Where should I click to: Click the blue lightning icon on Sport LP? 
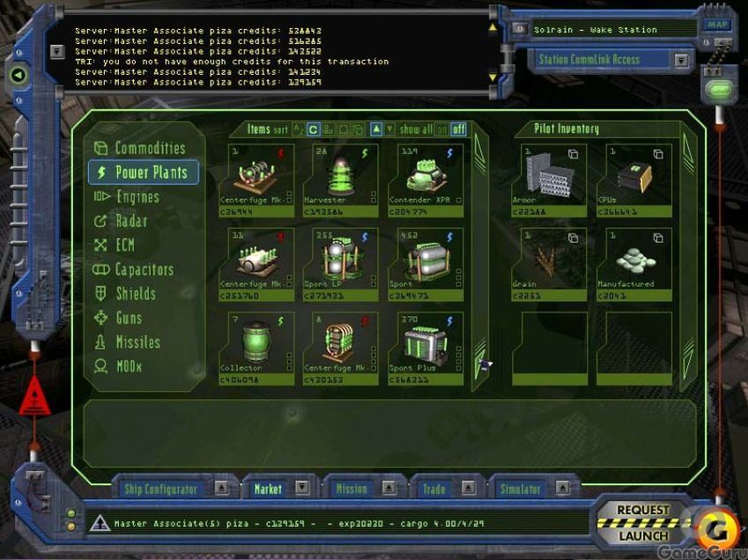[365, 238]
